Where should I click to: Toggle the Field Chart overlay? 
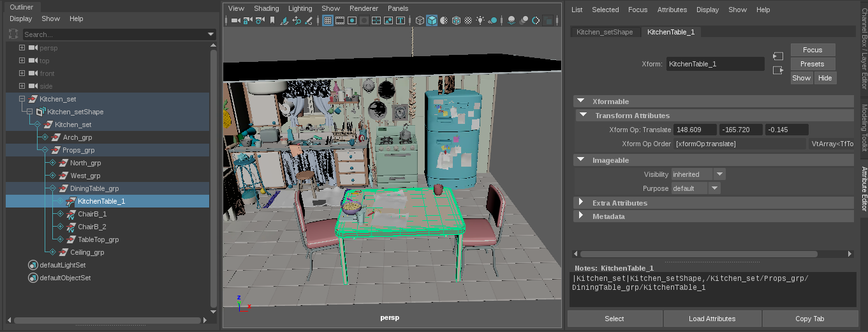click(376, 20)
